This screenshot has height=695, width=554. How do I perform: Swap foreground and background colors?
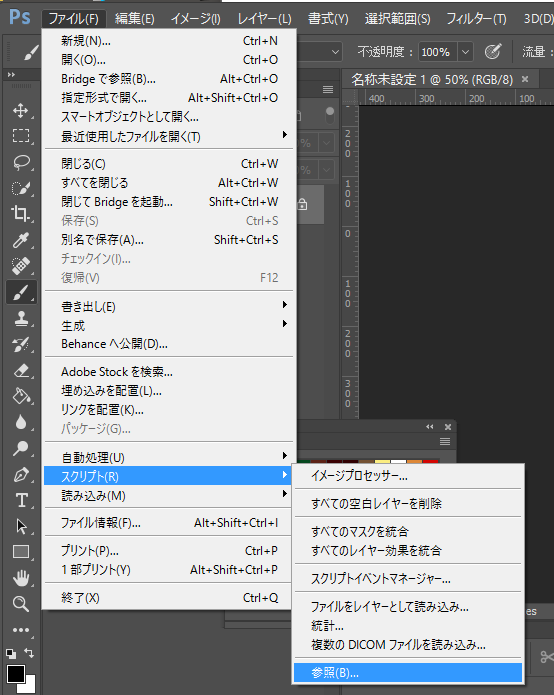pos(29,652)
